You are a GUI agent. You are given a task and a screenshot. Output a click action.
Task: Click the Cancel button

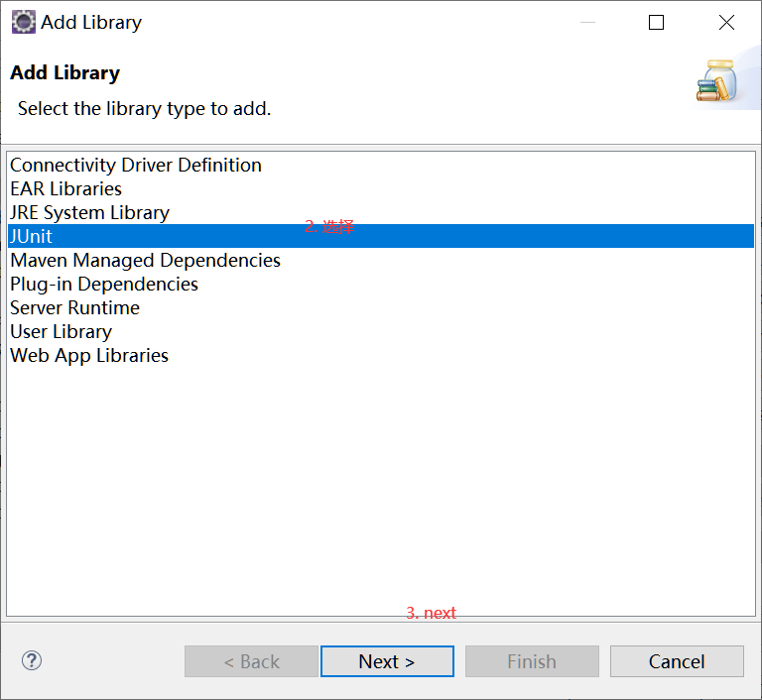click(677, 661)
